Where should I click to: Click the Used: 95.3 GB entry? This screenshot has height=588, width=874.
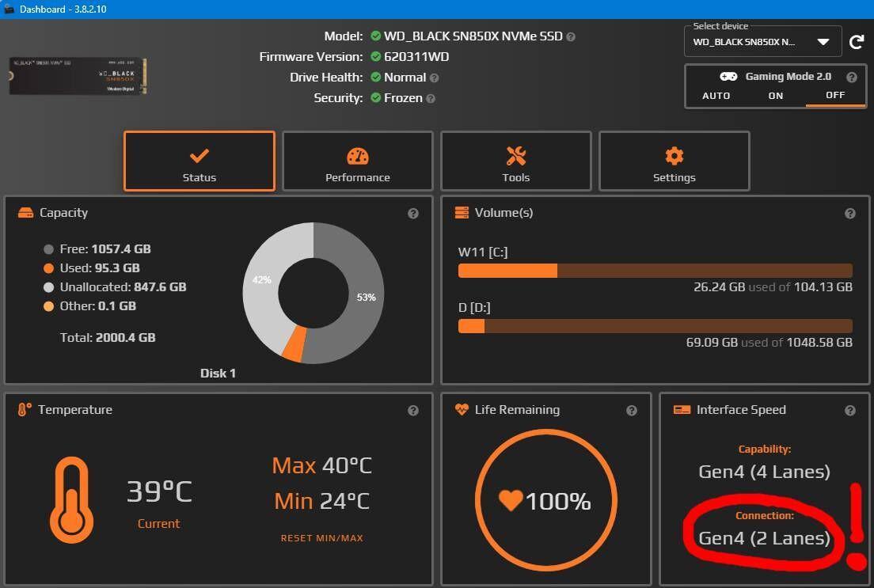(100, 268)
